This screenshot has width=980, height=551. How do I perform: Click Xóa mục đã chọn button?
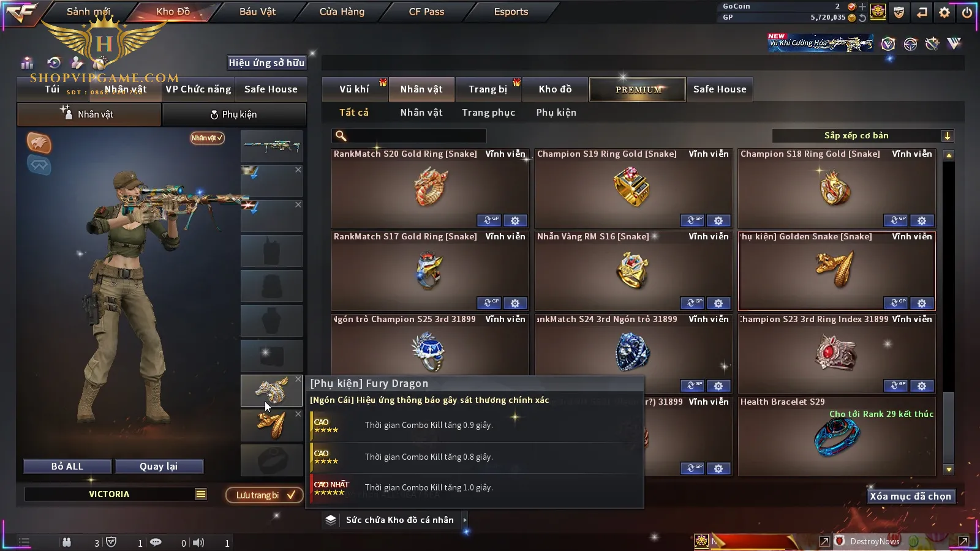click(x=911, y=497)
